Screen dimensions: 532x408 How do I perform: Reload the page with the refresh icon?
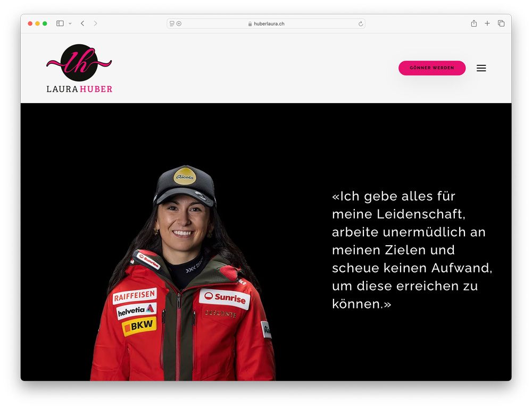pos(360,24)
